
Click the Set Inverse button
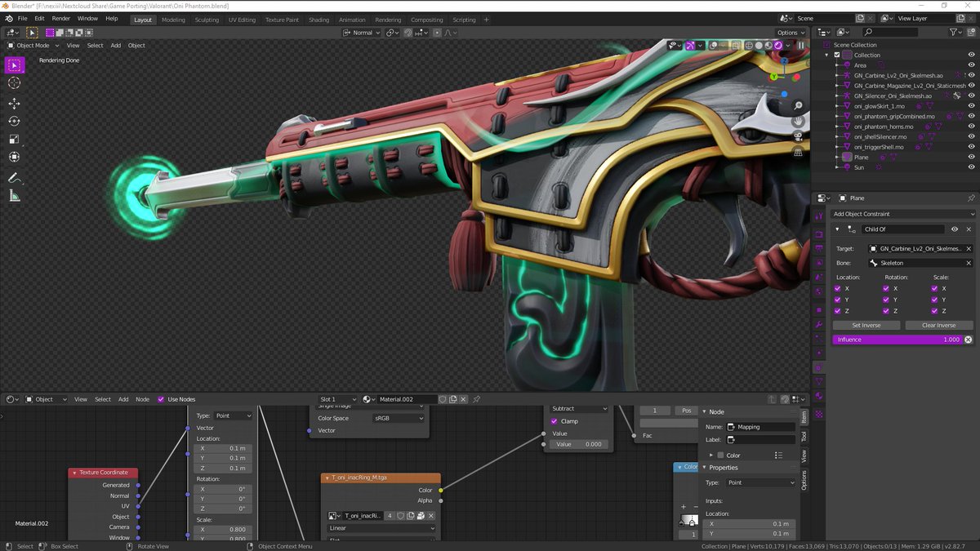coord(866,325)
